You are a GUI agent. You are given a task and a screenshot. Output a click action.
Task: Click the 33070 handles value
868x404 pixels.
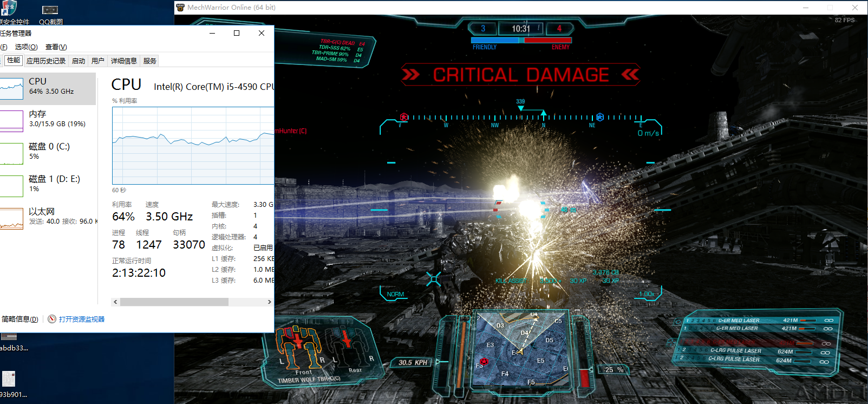(x=189, y=245)
